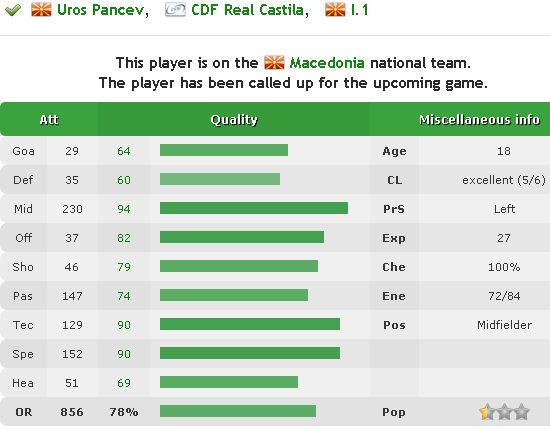Click the green checkmark icon
550x431 pixels.
[13, 10]
